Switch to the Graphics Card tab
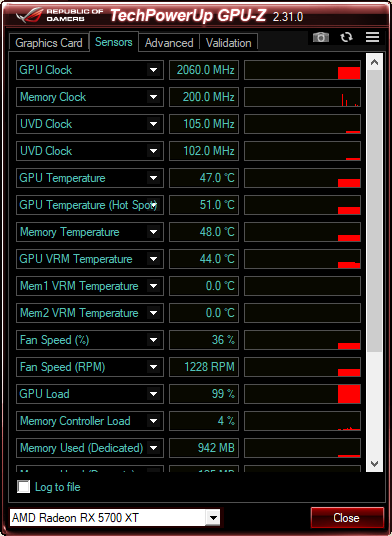This screenshot has height=536, width=392. tap(49, 43)
